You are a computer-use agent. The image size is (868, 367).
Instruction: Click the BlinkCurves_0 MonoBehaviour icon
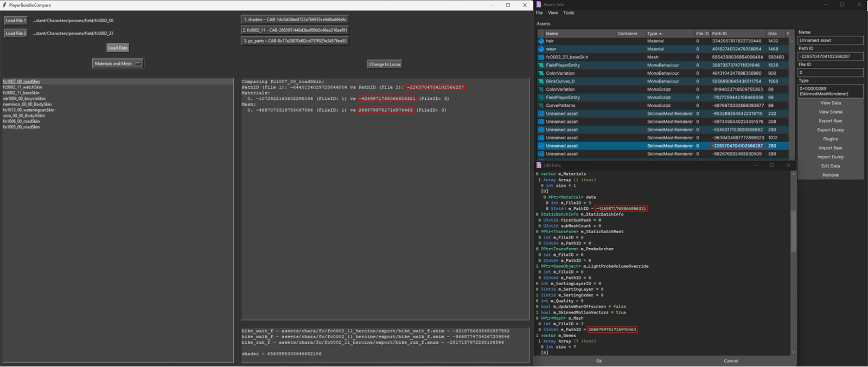point(541,81)
